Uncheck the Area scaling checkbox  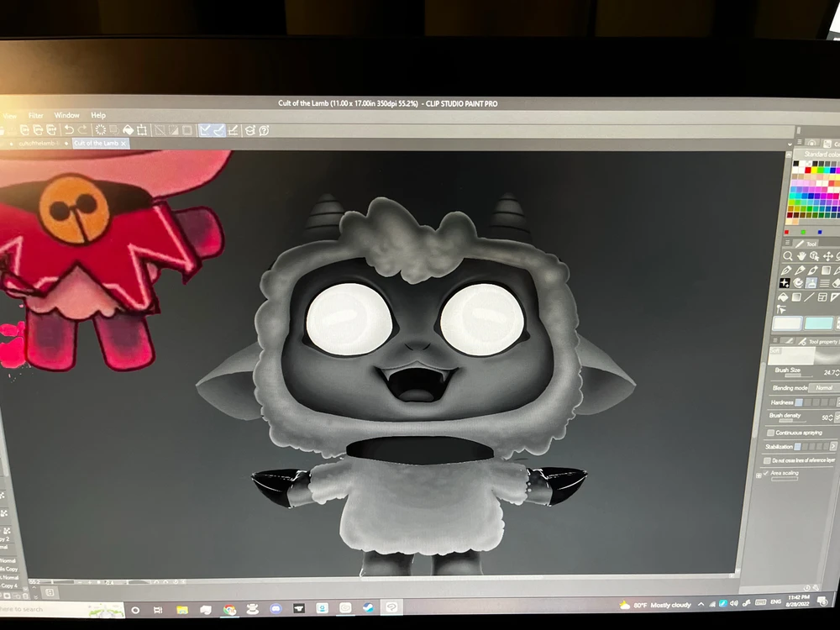pyautogui.click(x=764, y=474)
